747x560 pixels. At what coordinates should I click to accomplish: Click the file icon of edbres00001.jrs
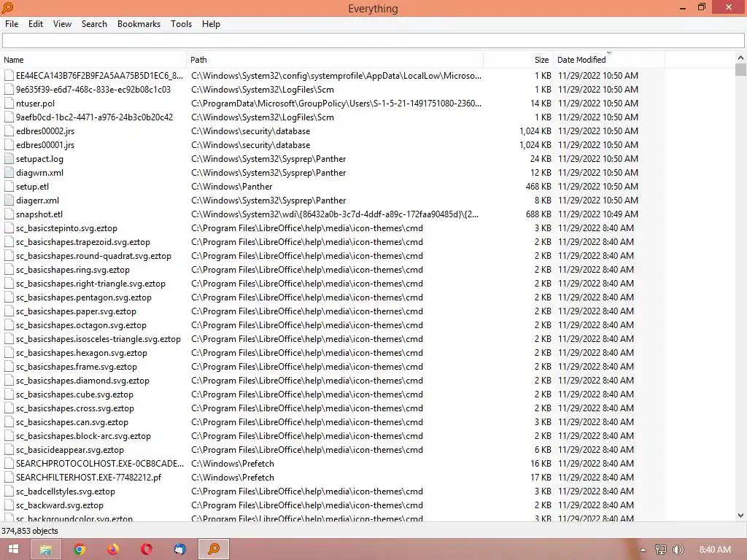pyautogui.click(x=9, y=145)
